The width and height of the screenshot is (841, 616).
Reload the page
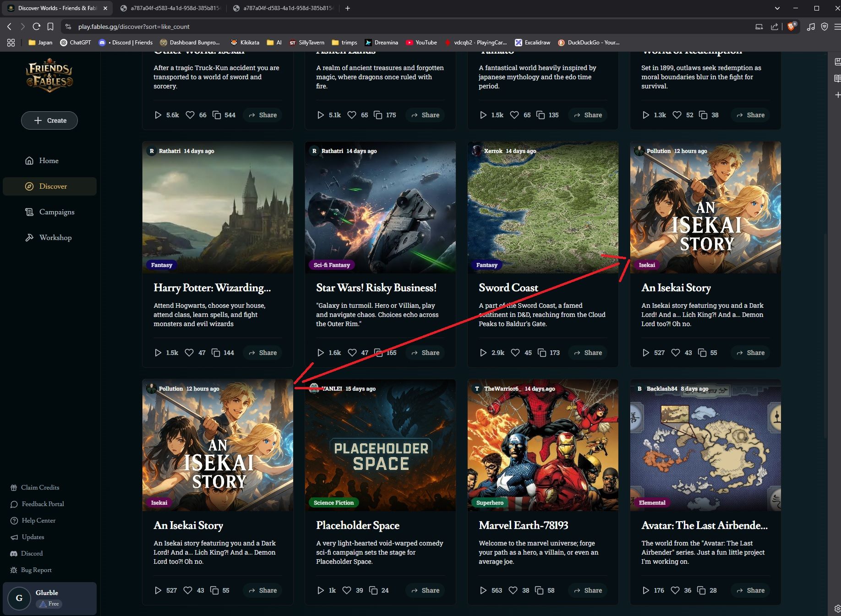[37, 27]
